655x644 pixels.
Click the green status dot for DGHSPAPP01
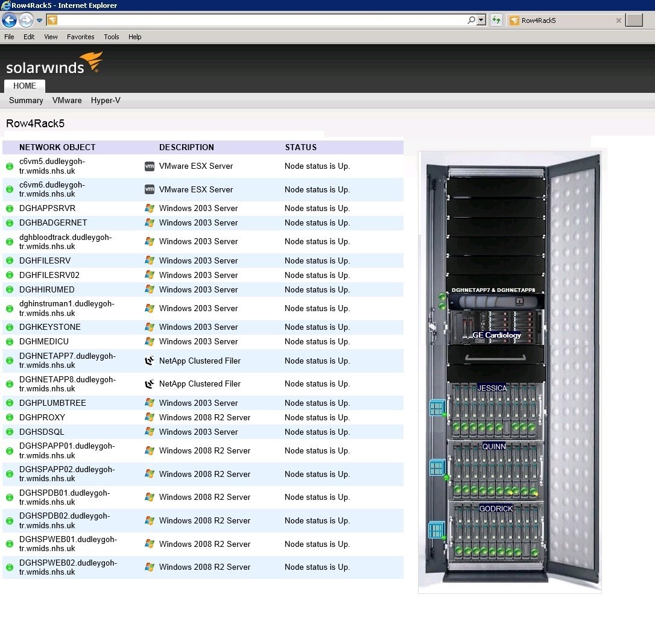click(x=9, y=451)
